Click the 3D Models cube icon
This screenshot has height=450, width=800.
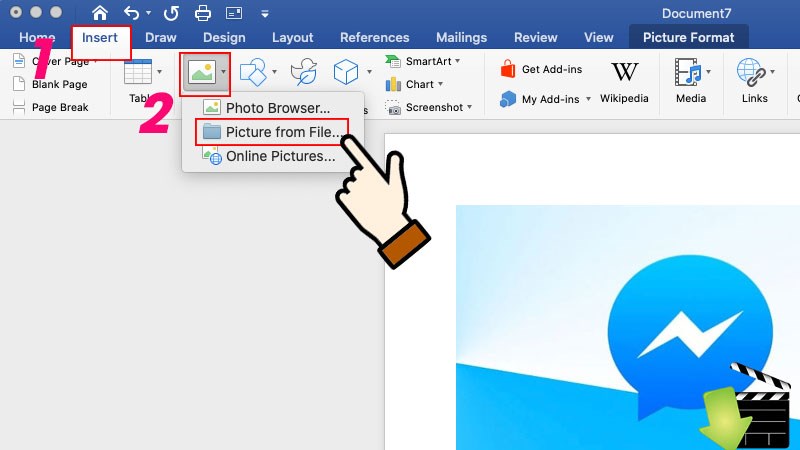tap(346, 72)
